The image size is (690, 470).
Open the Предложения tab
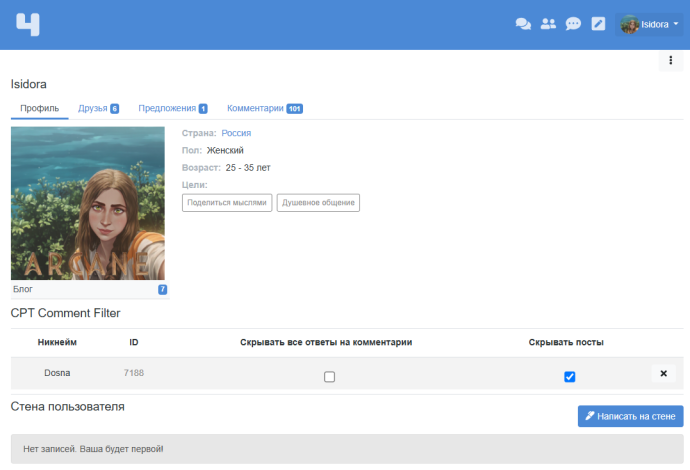(172, 108)
